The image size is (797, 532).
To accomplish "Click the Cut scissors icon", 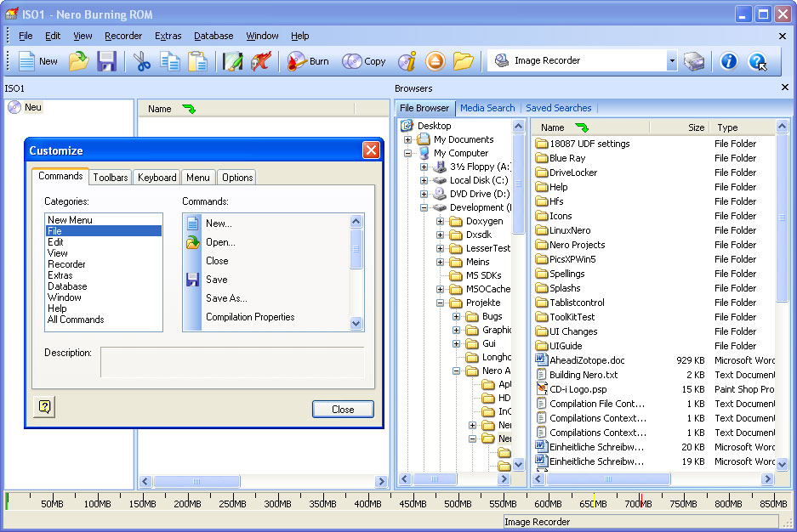I will coord(142,61).
